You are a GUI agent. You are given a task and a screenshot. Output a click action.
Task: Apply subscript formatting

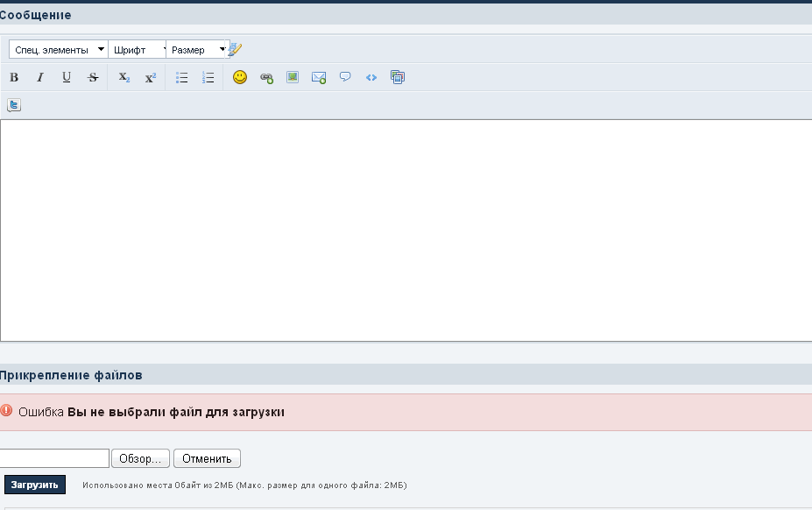(x=124, y=77)
